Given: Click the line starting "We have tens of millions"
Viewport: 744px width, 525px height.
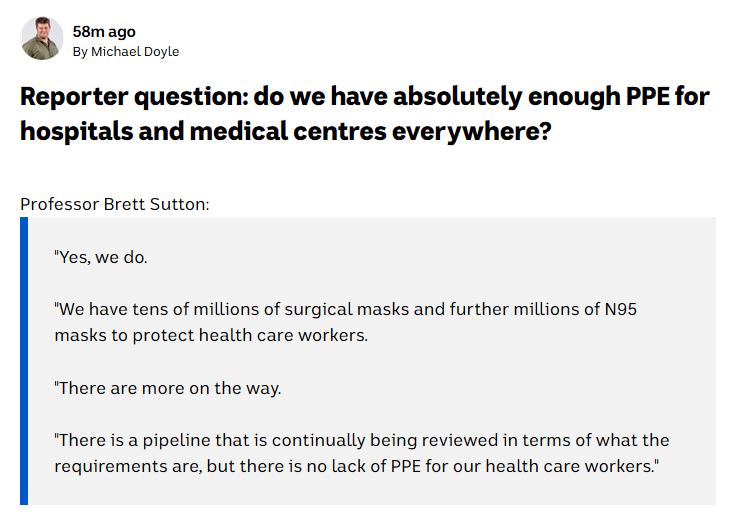Looking at the screenshot, I should point(345,309).
